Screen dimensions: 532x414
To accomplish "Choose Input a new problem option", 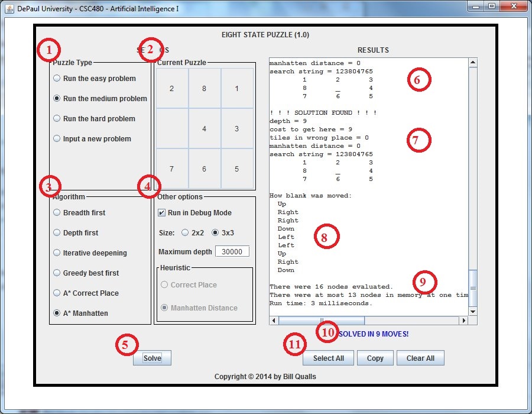I will 57,138.
